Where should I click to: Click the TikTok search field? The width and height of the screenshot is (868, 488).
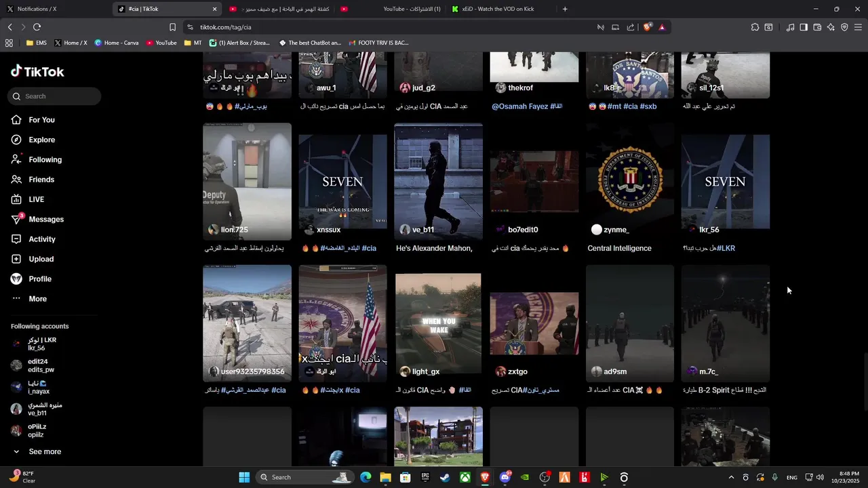coord(55,96)
